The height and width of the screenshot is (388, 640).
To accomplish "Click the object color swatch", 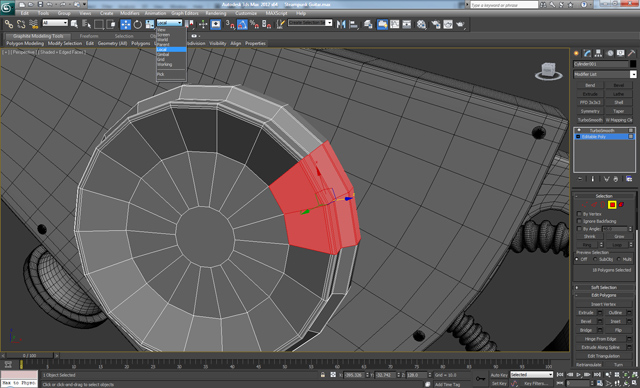I will pyautogui.click(x=633, y=64).
